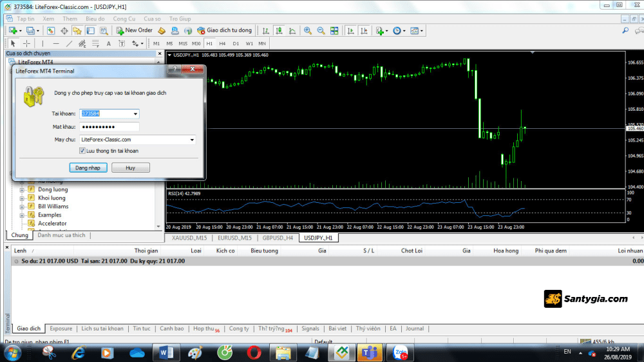
Task: Expand the 'Examples' tree node
Action: (x=22, y=215)
